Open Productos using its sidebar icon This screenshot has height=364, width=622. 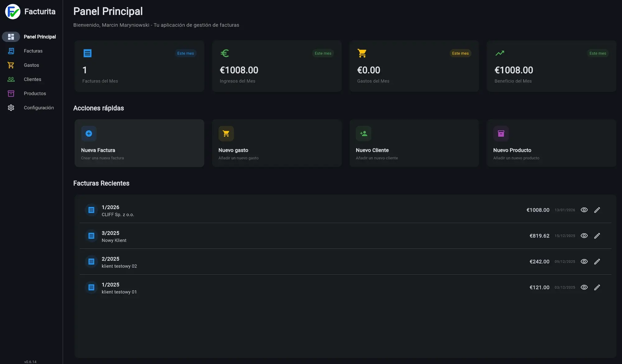point(11,93)
